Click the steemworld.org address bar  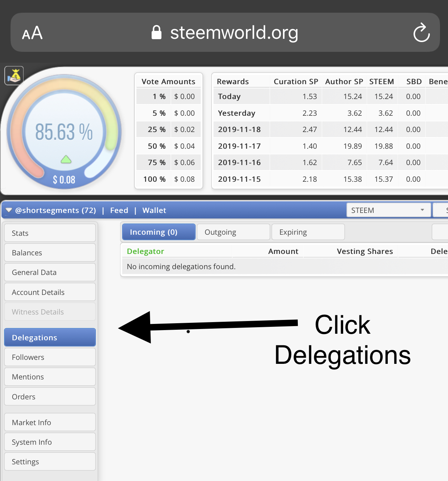point(225,32)
